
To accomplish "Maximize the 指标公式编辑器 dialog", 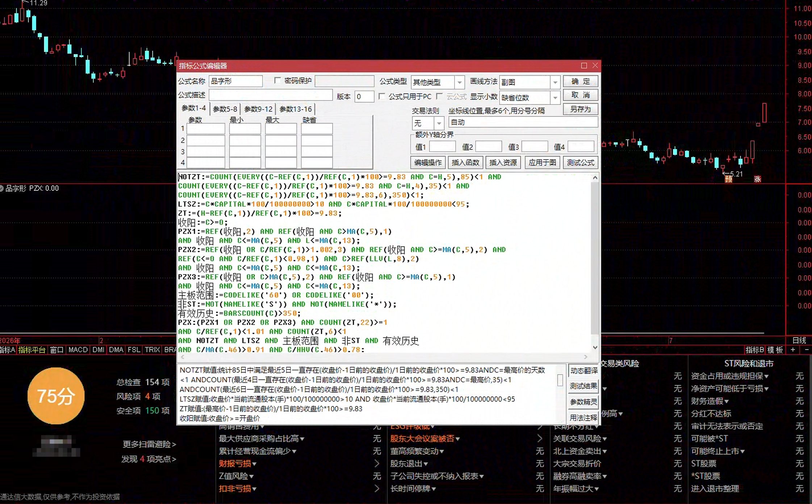I will tap(584, 66).
